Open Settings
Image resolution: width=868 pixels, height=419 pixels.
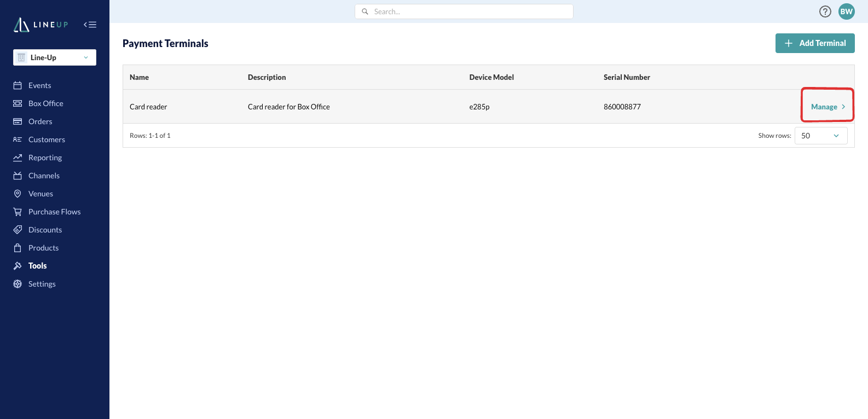click(42, 284)
